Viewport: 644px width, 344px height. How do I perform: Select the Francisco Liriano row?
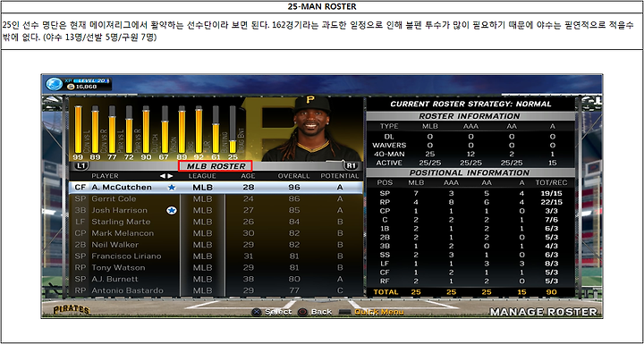[x=216, y=256]
